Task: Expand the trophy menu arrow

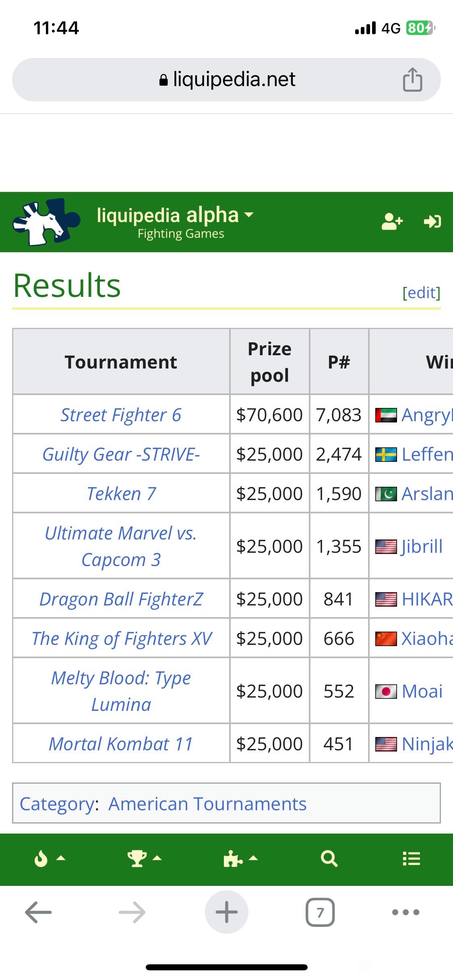Action: point(157,859)
